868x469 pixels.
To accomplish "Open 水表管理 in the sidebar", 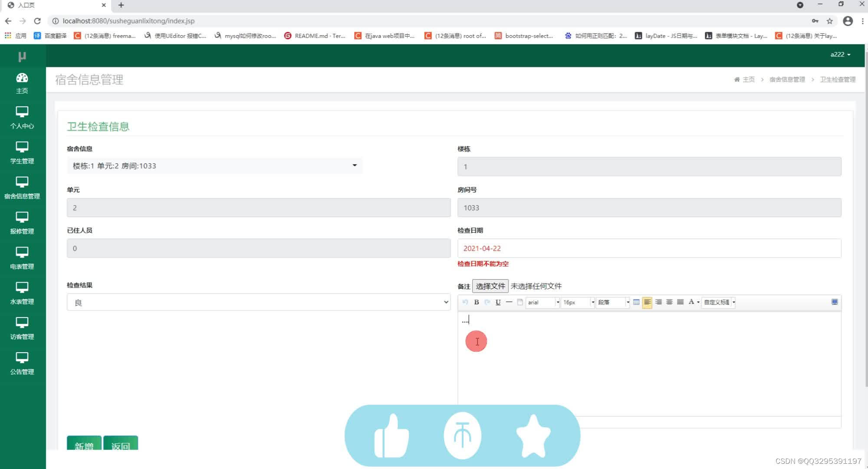I will [x=22, y=294].
